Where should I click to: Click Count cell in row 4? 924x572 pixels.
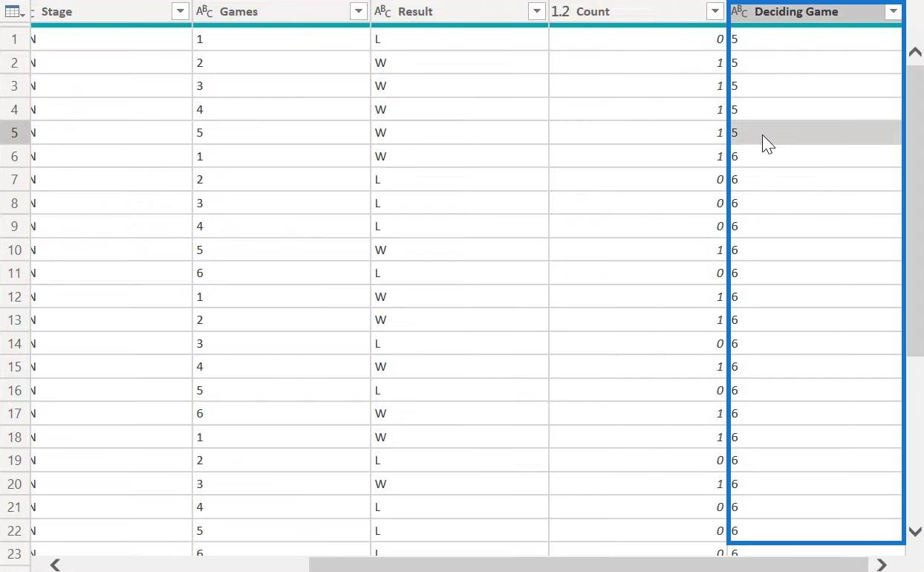pos(638,110)
